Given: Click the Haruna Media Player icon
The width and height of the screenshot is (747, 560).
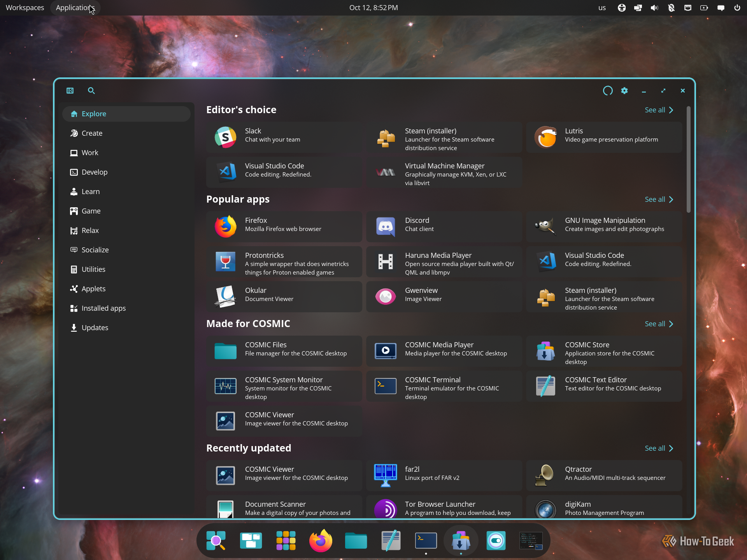Looking at the screenshot, I should tap(386, 262).
